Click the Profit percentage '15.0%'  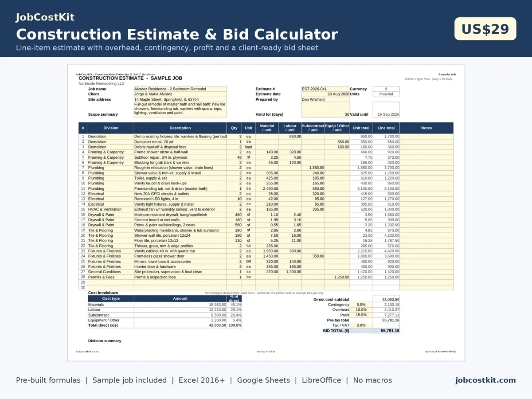[x=361, y=315]
